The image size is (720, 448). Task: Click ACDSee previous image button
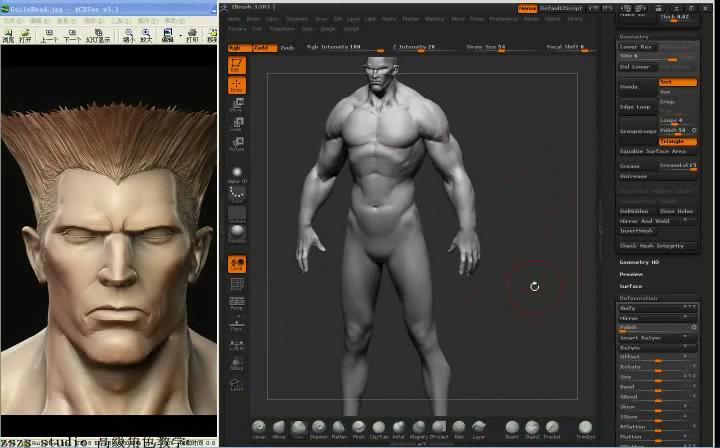tap(49, 35)
